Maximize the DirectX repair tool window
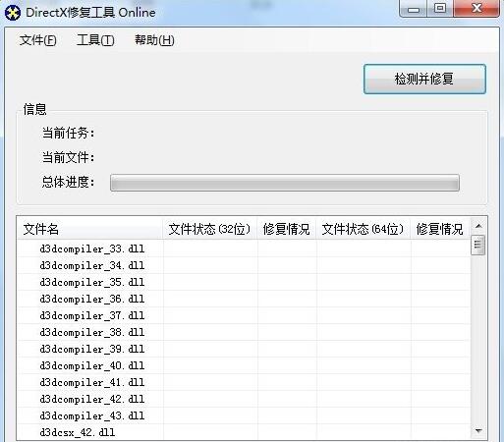 [440, 9]
